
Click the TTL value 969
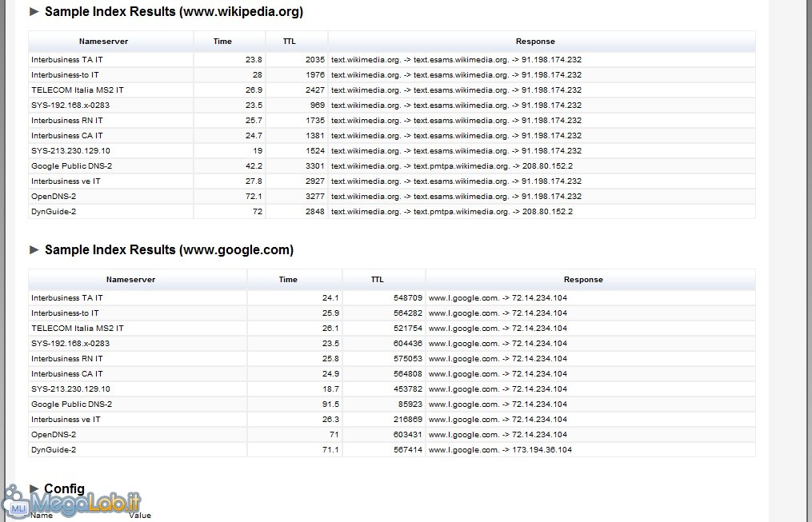318,105
